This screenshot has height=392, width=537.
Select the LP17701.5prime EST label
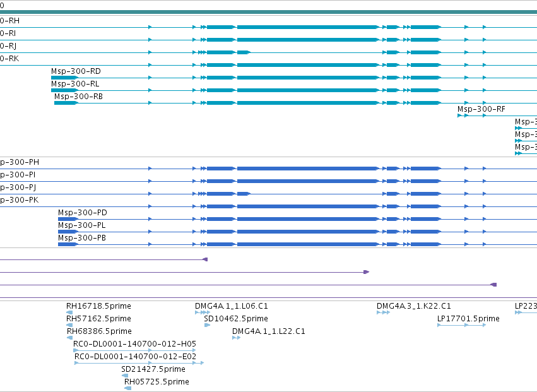click(468, 319)
